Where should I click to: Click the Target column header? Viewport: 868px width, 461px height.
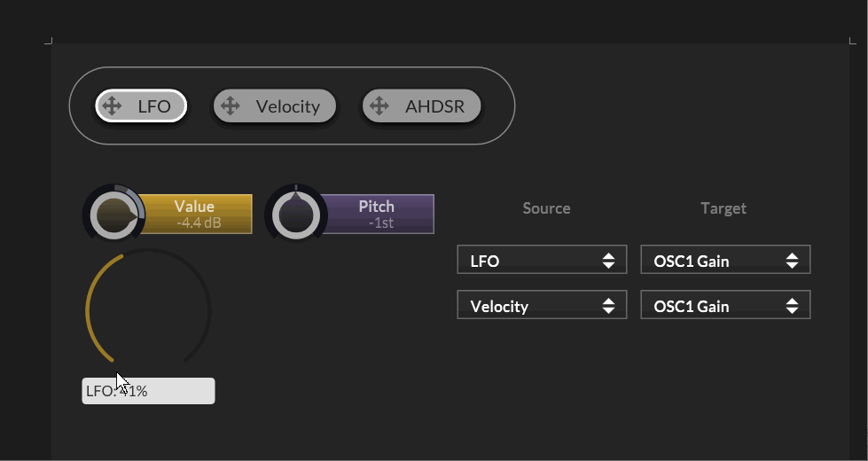coord(723,208)
